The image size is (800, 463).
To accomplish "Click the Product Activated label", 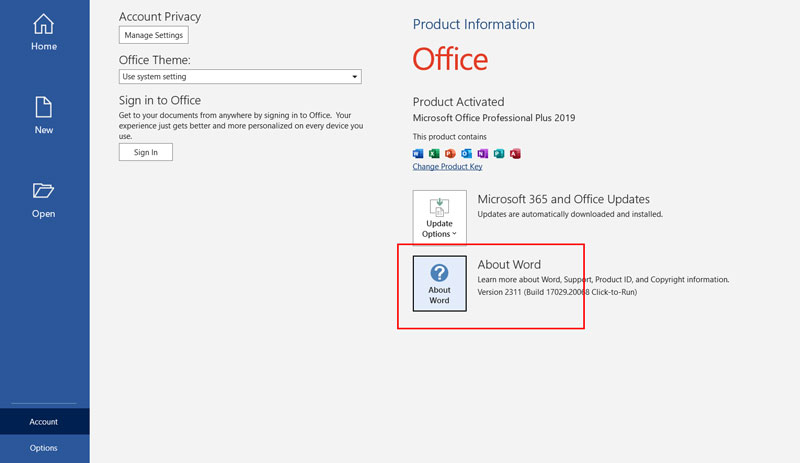I will (x=458, y=102).
